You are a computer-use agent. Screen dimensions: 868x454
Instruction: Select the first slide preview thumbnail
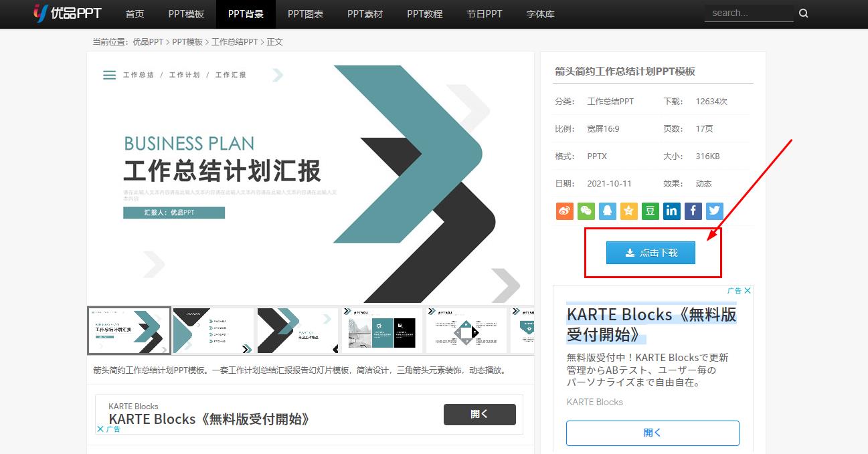tap(128, 330)
